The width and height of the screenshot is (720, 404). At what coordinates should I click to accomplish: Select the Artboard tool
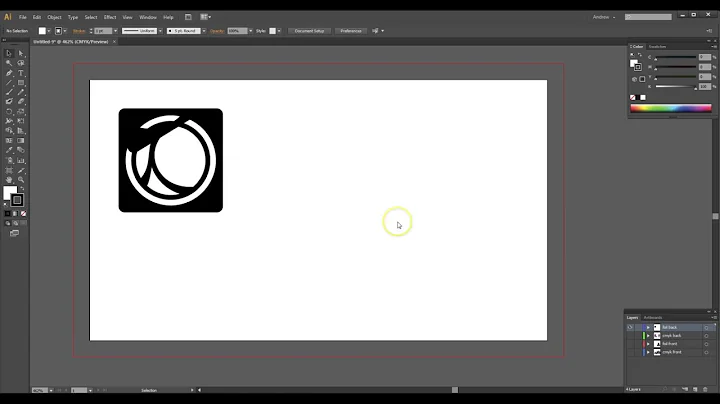tap(9, 170)
